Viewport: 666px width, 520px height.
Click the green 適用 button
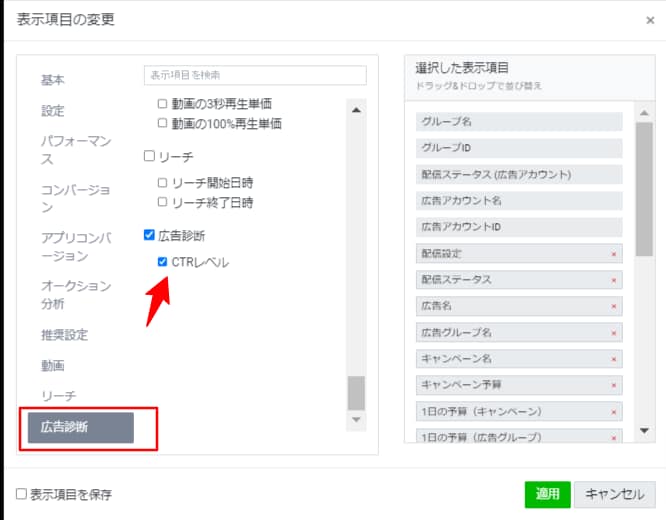point(547,494)
